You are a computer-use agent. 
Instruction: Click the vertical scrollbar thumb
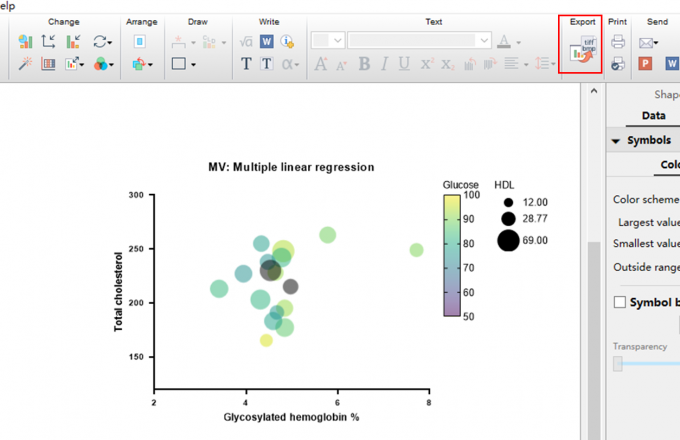[594, 340]
